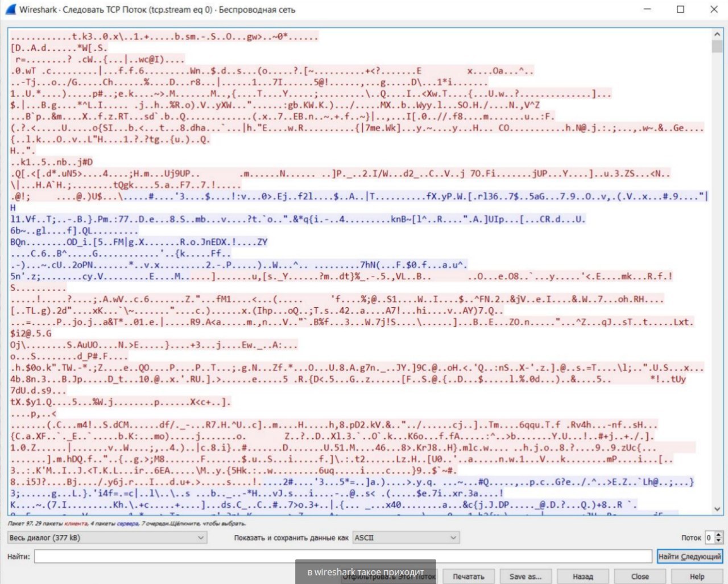Click the 'сервера' packets link in status
The image size is (728, 584).
127,523
